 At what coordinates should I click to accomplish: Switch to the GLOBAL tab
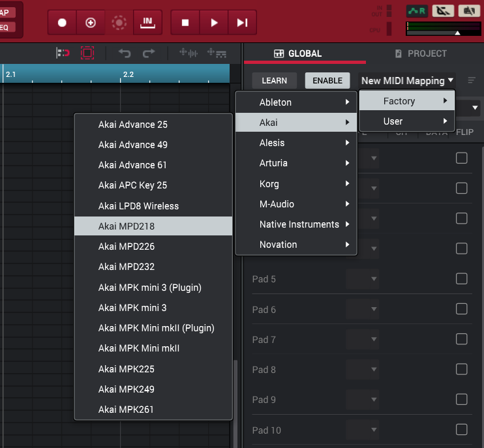[298, 53]
